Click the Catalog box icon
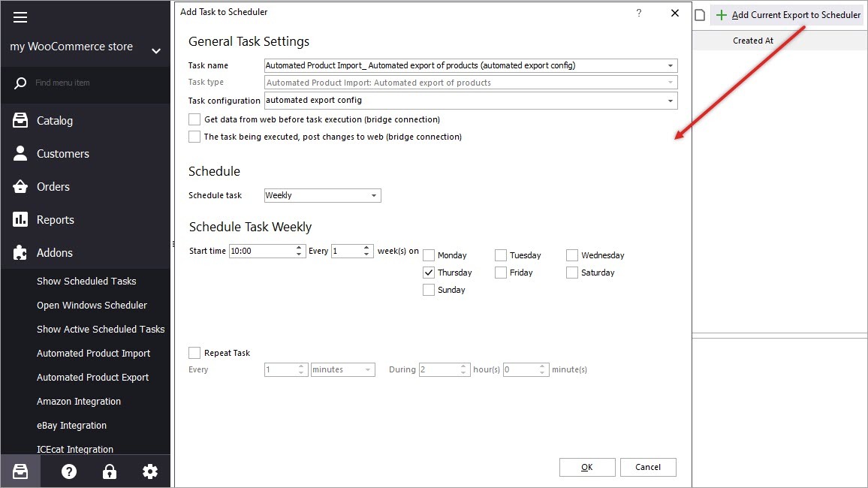Screen dimensions: 868x488 pos(20,121)
